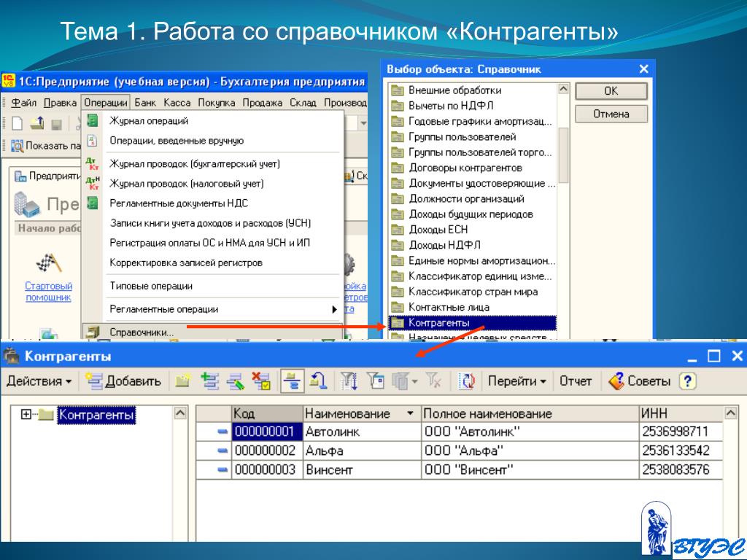Click the filter by current value icon
Screen dimensions: 747x560
(x=376, y=381)
